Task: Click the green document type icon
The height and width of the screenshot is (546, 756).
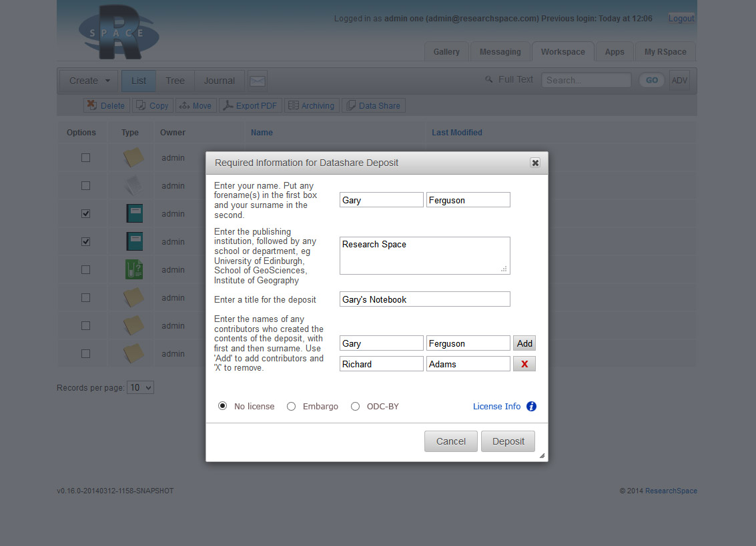Action: point(134,269)
